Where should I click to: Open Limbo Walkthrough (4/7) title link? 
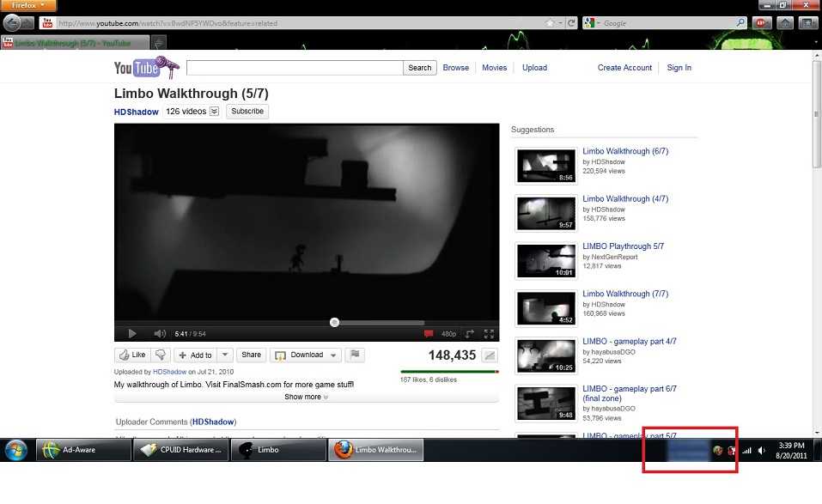click(x=625, y=198)
